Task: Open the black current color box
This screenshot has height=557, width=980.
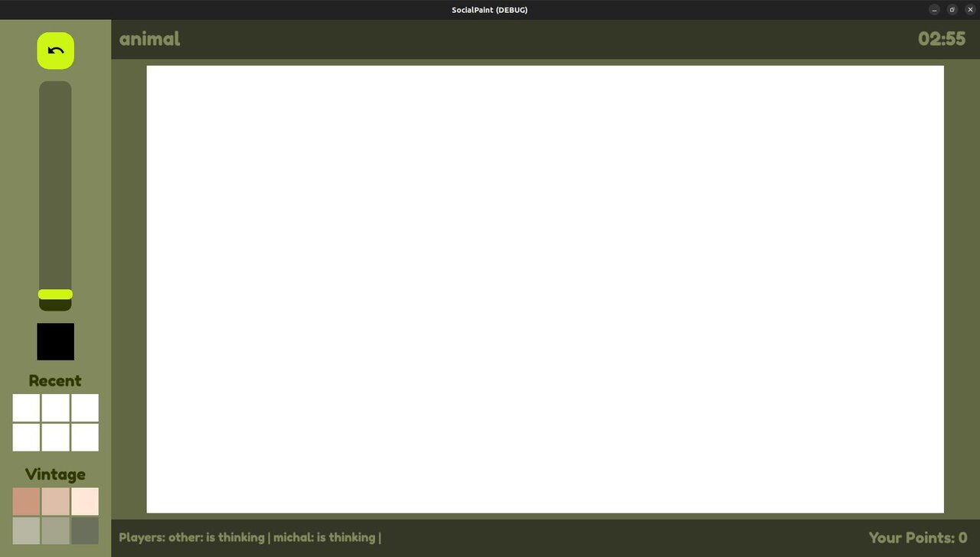Action: (56, 341)
